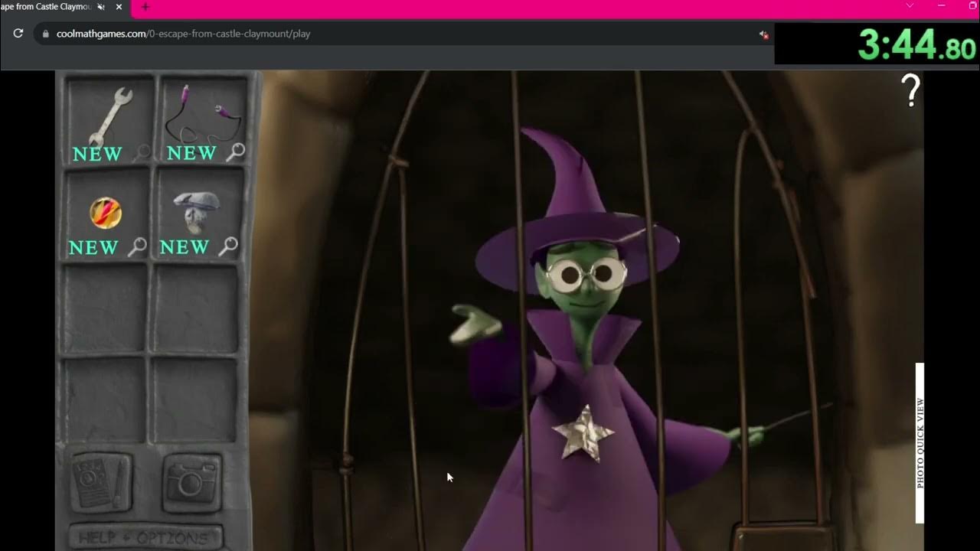Viewport: 980px width, 551px height.
Task: Minimize the browser window
Action: [x=942, y=5]
